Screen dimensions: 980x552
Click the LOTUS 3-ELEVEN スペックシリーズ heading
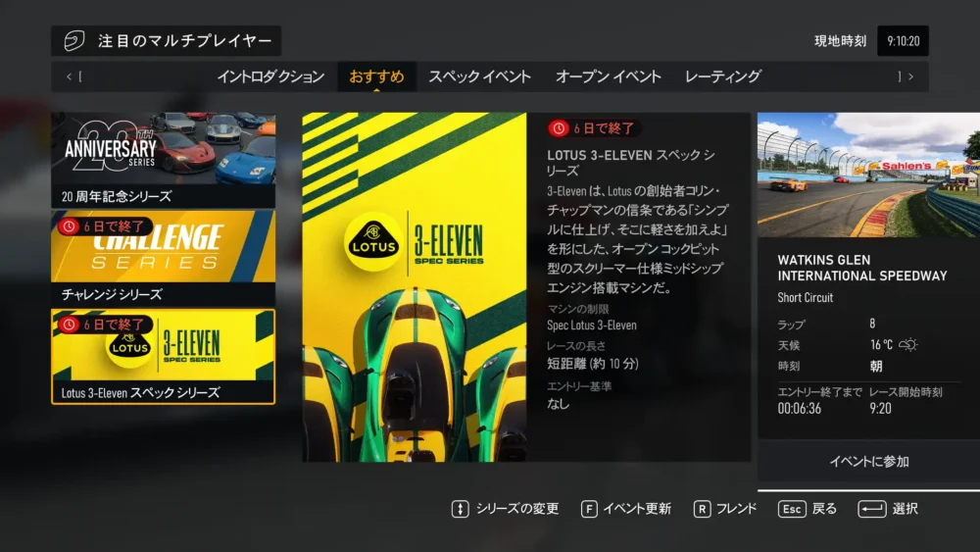click(630, 163)
